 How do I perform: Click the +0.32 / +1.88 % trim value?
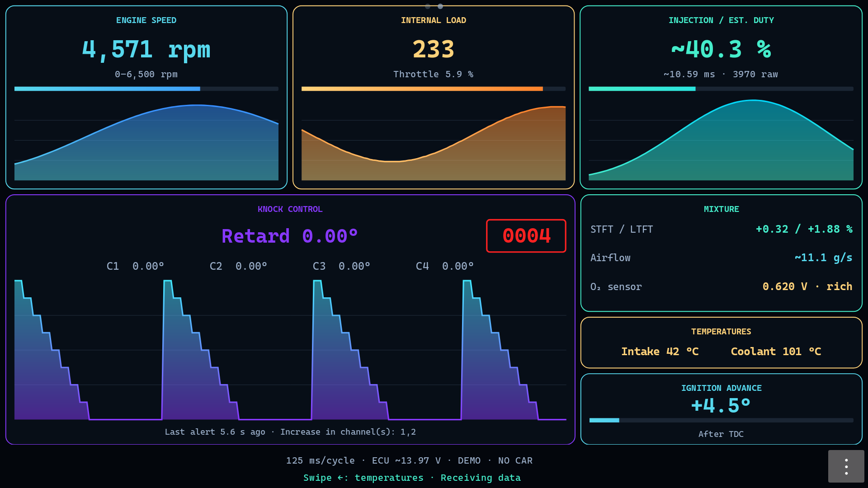click(804, 230)
